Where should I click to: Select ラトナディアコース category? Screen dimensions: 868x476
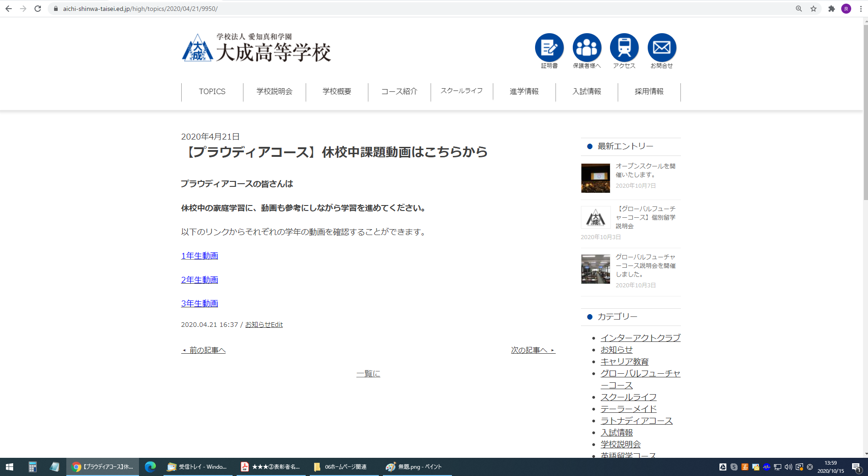pos(636,421)
